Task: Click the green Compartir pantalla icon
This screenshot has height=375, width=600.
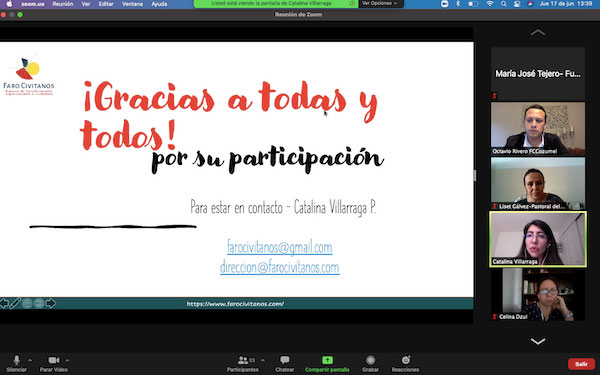Action: (327, 360)
